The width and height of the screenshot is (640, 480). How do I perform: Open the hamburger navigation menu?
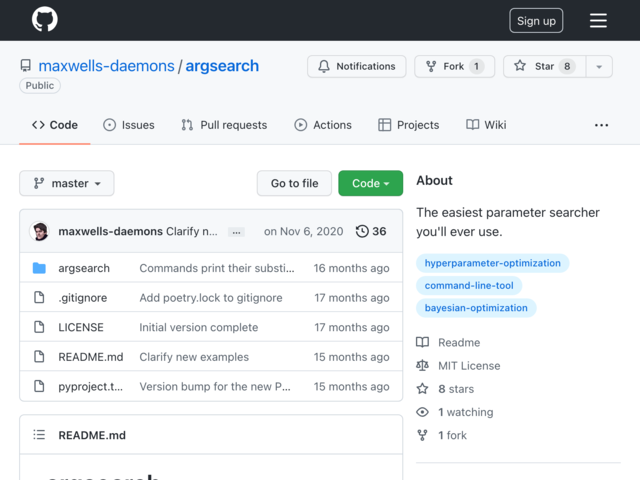(x=598, y=20)
